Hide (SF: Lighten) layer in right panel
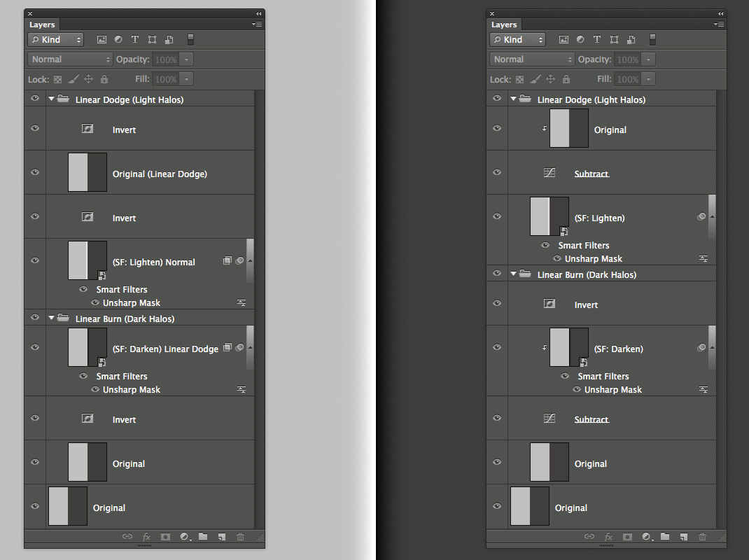 497,216
